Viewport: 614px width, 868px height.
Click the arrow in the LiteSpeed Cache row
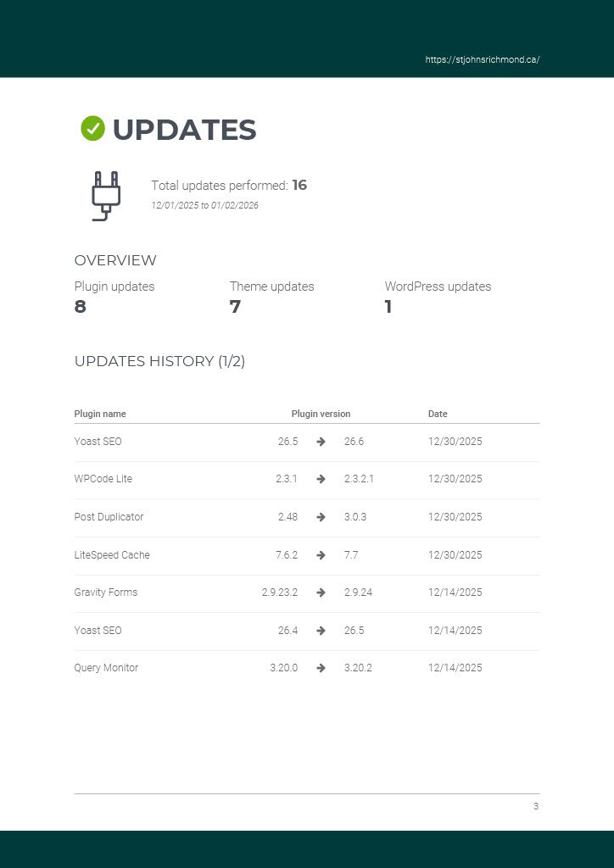(x=321, y=555)
